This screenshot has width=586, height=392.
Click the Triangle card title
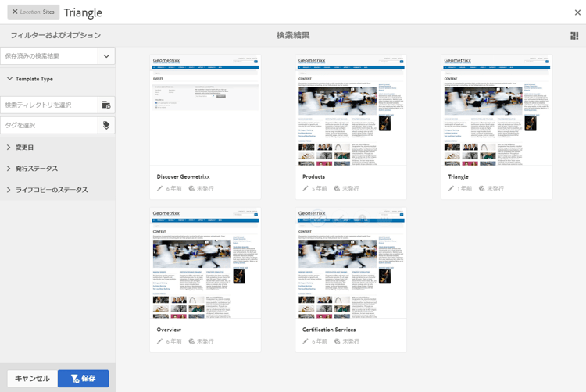pyautogui.click(x=458, y=177)
